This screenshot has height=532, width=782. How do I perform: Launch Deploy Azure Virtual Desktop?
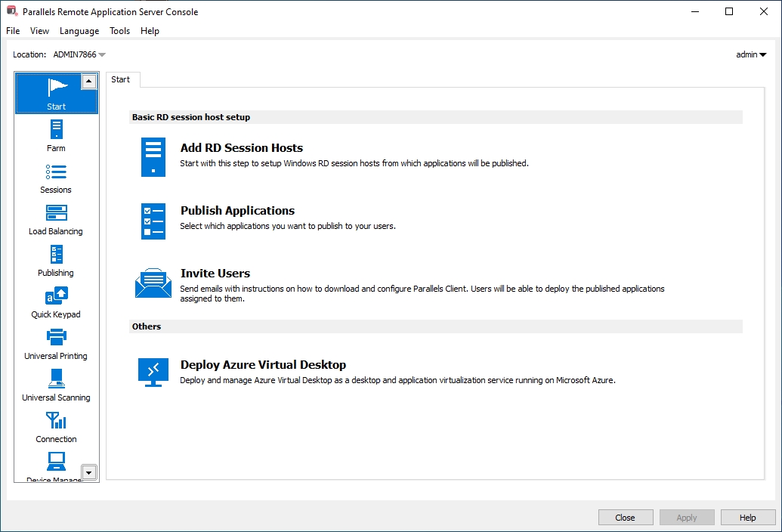[263, 365]
